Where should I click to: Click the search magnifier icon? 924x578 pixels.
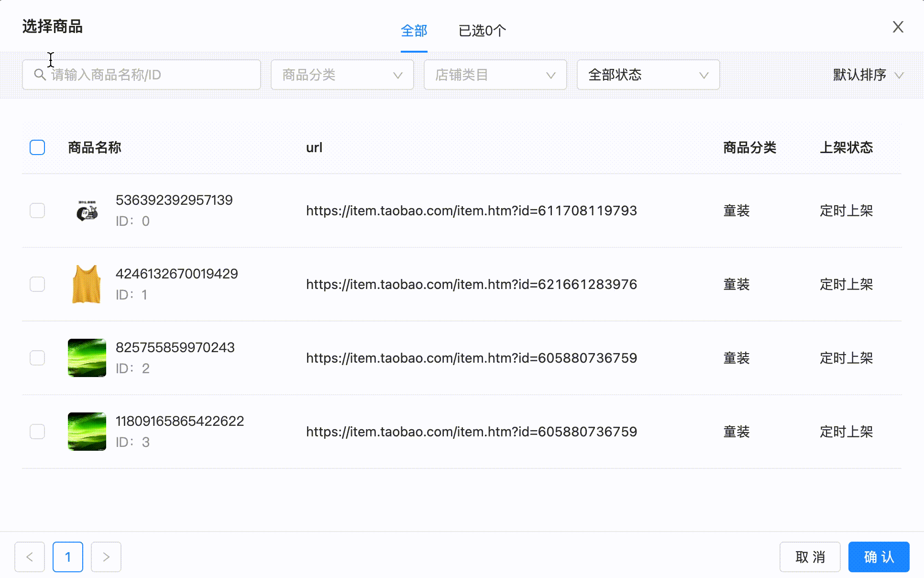click(40, 75)
